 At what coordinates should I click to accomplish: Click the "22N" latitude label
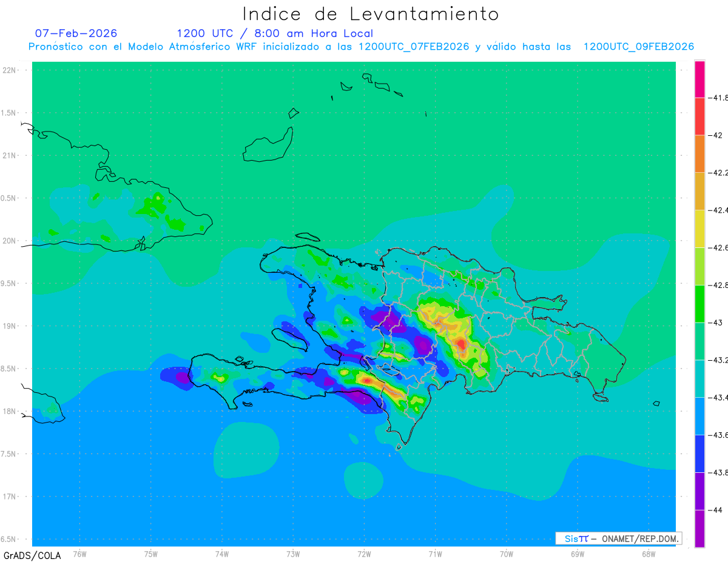click(x=10, y=70)
